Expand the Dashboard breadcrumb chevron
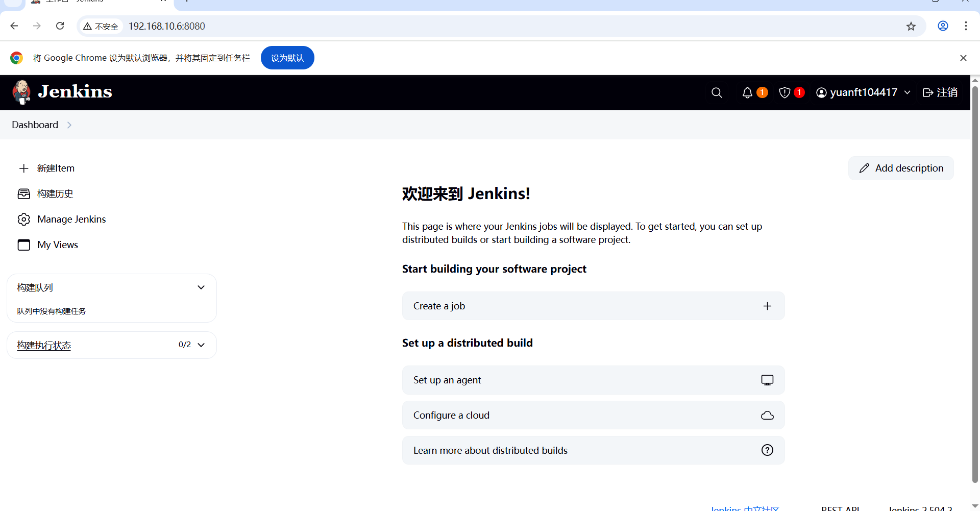Viewport: 980px width, 511px height. point(69,125)
